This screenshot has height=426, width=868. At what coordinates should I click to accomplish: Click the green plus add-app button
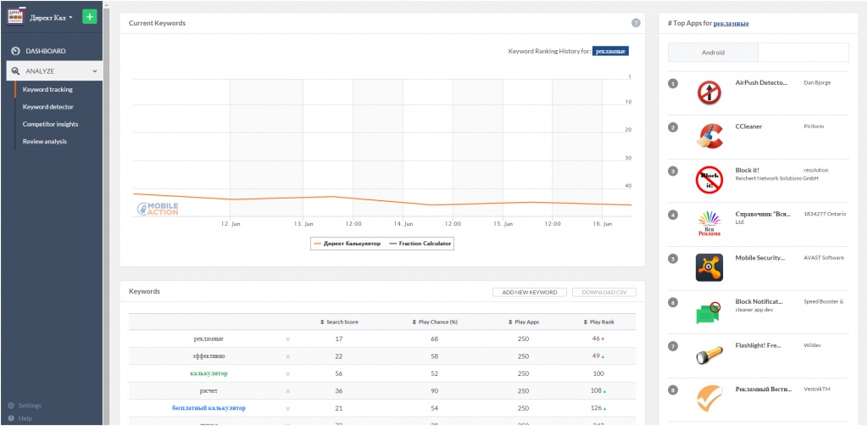(x=90, y=17)
